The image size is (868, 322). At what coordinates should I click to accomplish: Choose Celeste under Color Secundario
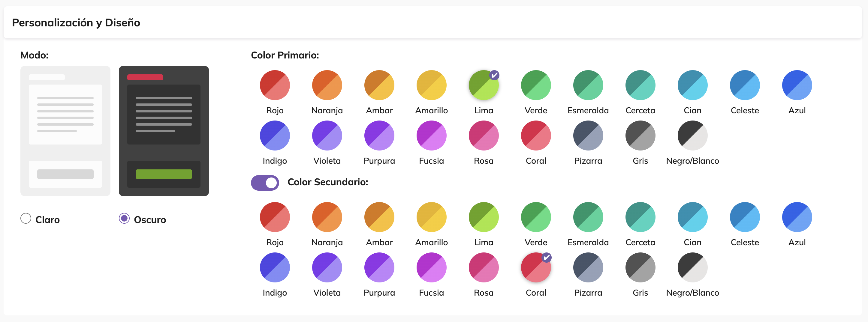pyautogui.click(x=745, y=217)
